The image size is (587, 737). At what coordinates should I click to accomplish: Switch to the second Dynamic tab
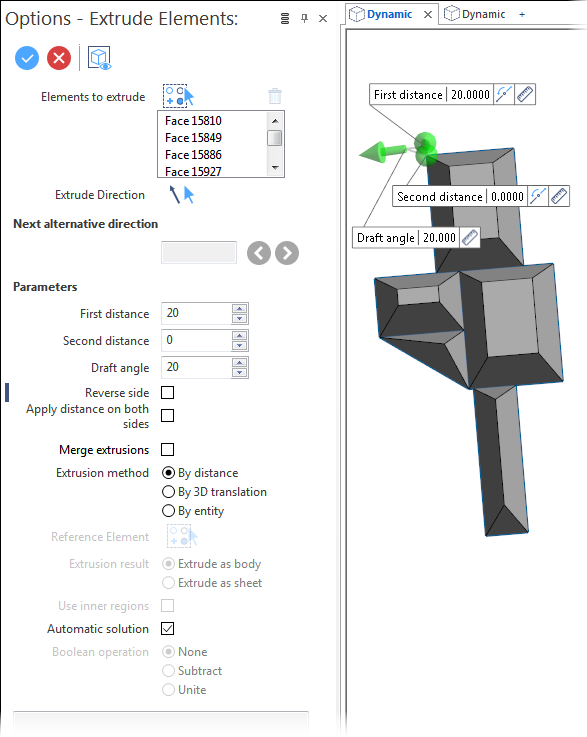pos(475,14)
